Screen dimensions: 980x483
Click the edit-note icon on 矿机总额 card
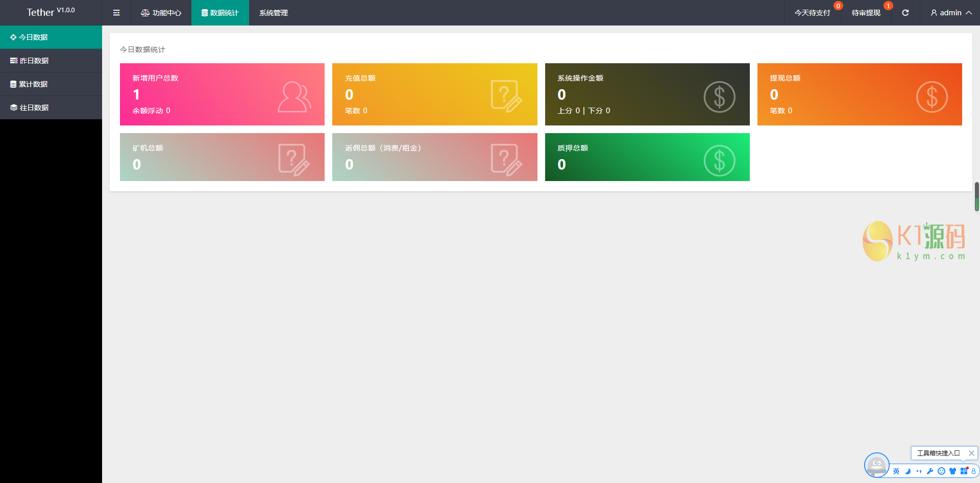click(294, 160)
